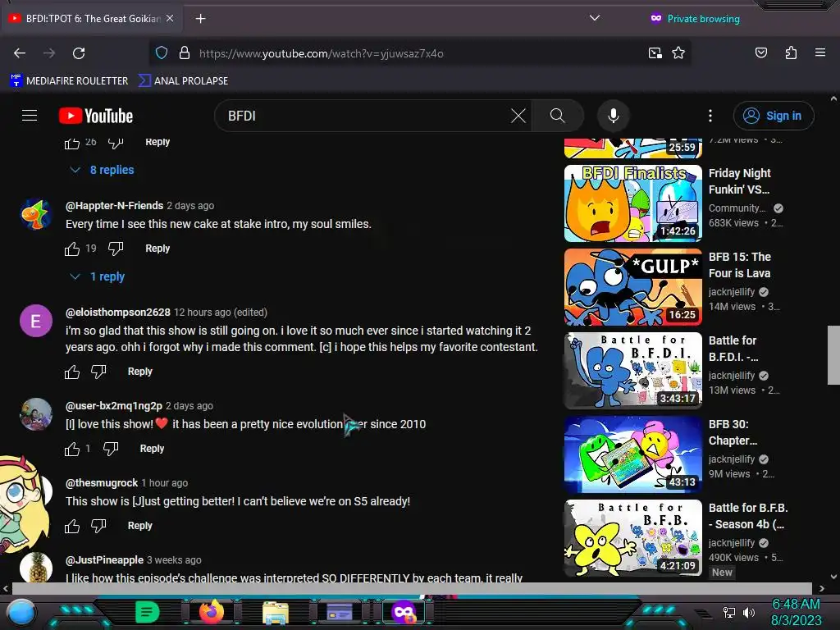Open the pineapple profile avatar
This screenshot has height=630, width=840.
point(36,567)
